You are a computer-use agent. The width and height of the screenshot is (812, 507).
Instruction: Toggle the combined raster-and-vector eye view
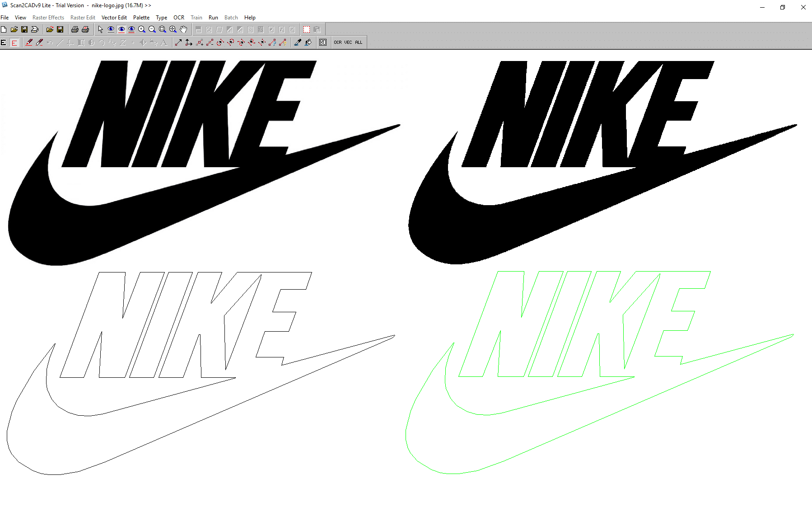[131, 29]
